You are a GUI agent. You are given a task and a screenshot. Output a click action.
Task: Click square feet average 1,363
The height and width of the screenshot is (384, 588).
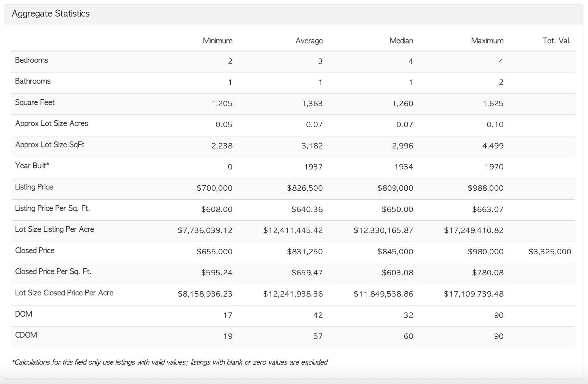click(312, 104)
